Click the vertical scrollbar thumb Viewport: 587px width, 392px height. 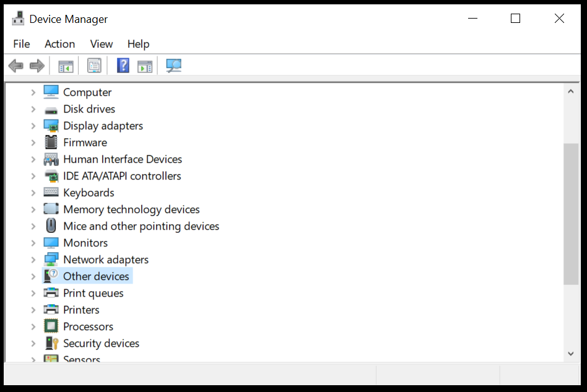coord(570,214)
